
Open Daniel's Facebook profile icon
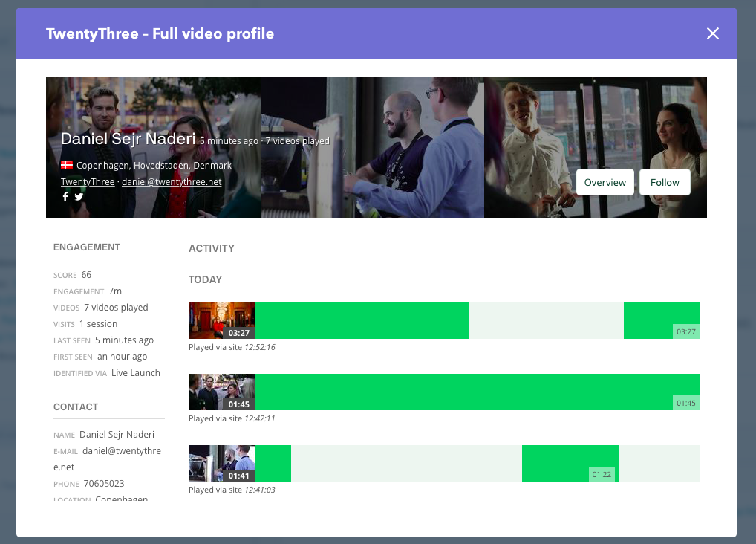tap(65, 196)
